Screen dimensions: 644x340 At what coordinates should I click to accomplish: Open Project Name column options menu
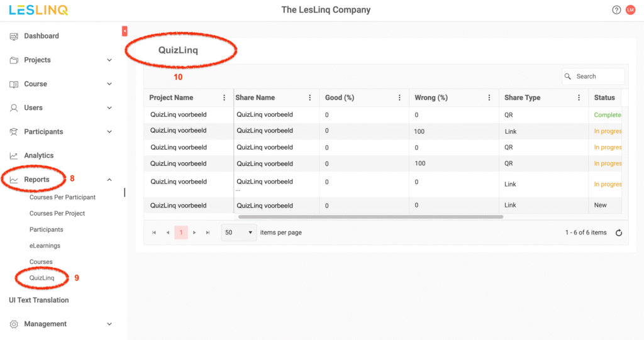(x=225, y=98)
